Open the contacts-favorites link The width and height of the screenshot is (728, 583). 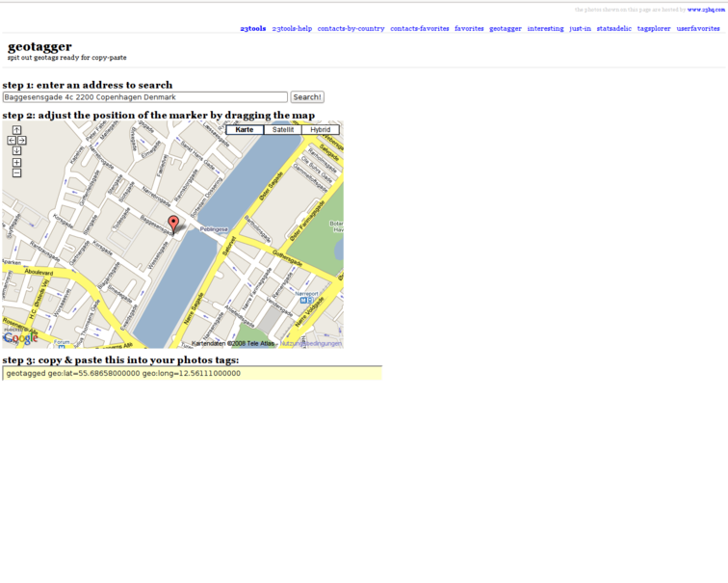(420, 28)
